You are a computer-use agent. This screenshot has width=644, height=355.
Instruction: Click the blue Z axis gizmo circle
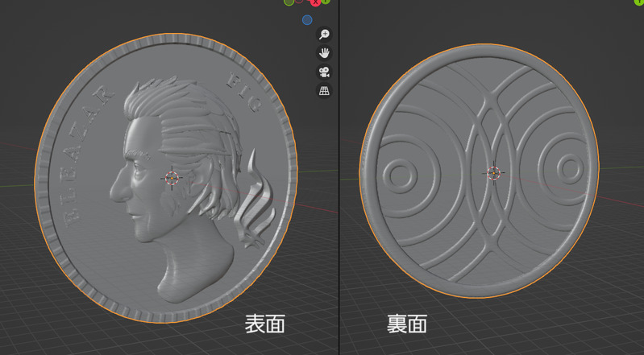coord(307,19)
